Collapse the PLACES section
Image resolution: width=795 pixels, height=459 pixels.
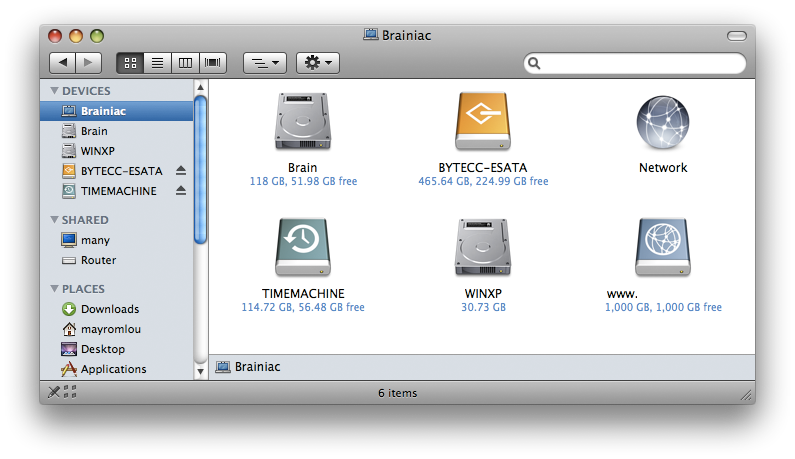(54, 289)
